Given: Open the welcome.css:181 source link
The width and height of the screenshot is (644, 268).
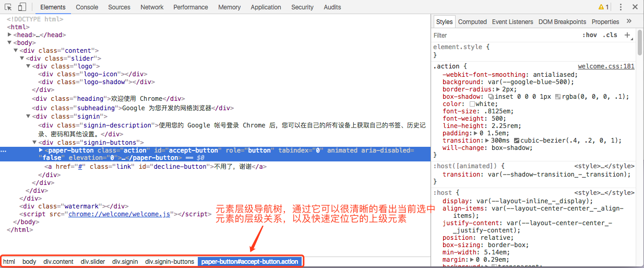Looking at the screenshot, I should click(606, 66).
